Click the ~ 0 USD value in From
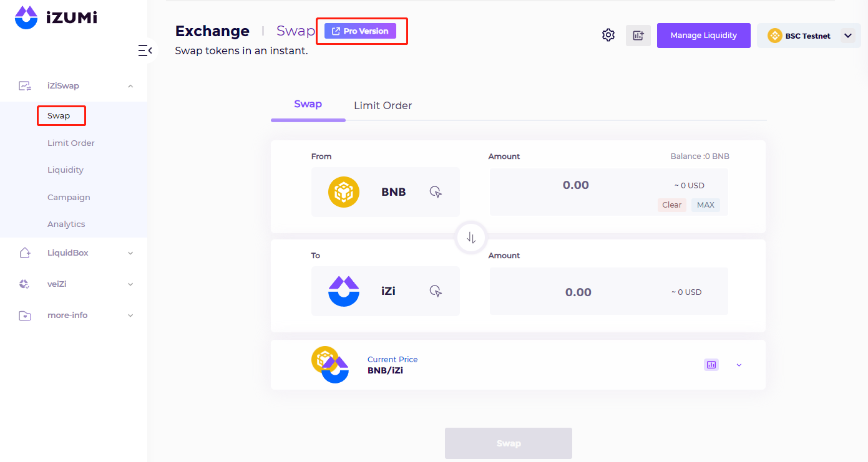Screen dimensions: 868x462 690,186
